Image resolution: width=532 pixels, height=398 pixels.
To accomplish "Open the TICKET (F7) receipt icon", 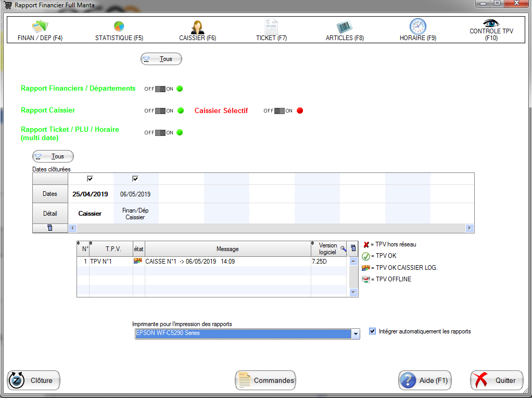I will coord(271,27).
